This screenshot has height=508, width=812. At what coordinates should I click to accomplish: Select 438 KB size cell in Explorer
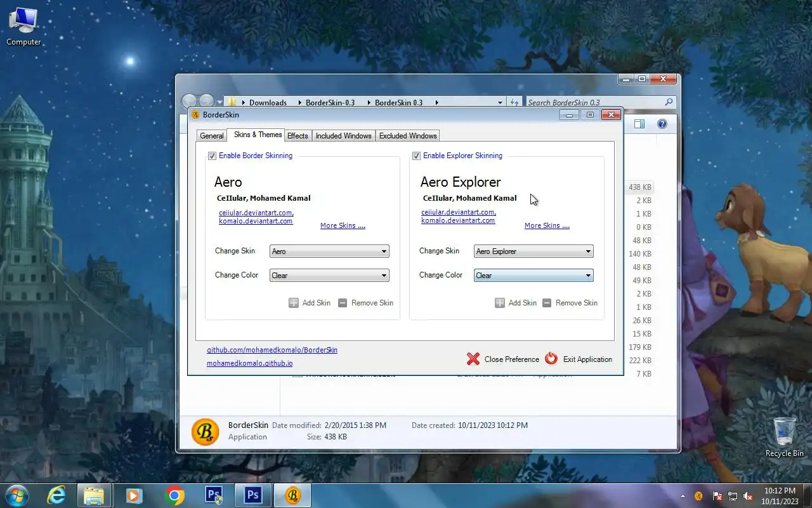pyautogui.click(x=639, y=187)
